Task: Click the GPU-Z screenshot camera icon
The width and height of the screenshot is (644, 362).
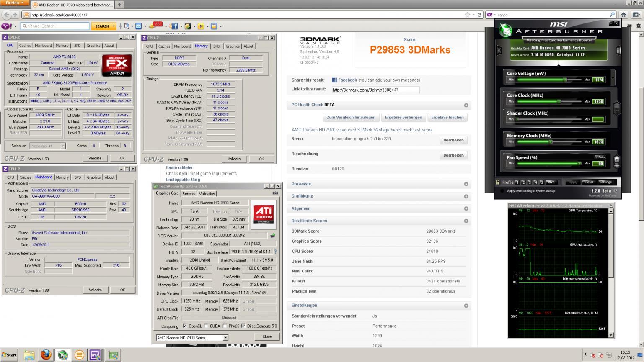Action: pos(275,193)
